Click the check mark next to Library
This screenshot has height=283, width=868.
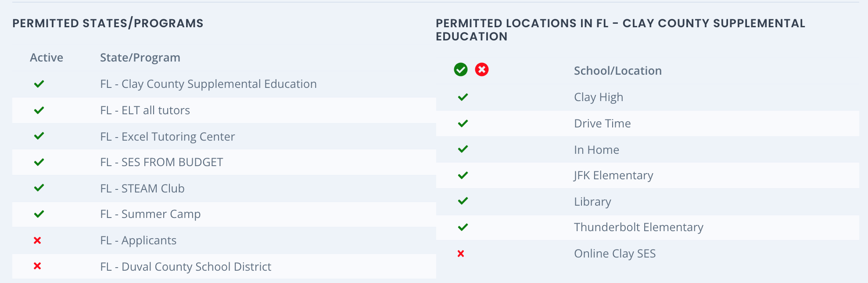tap(463, 201)
